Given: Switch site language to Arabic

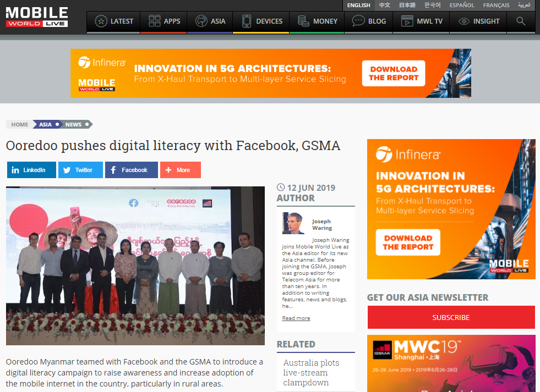Looking at the screenshot, I should click(x=524, y=5).
